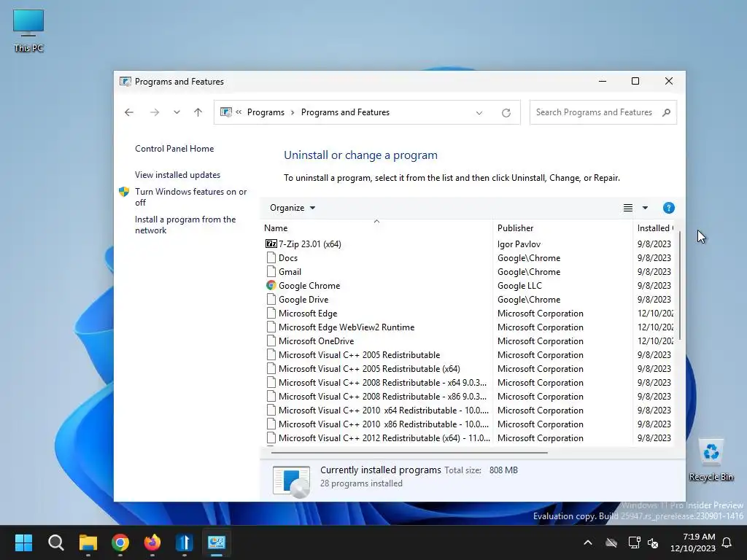Click the change view list icon
747x560 pixels.
[628, 208]
